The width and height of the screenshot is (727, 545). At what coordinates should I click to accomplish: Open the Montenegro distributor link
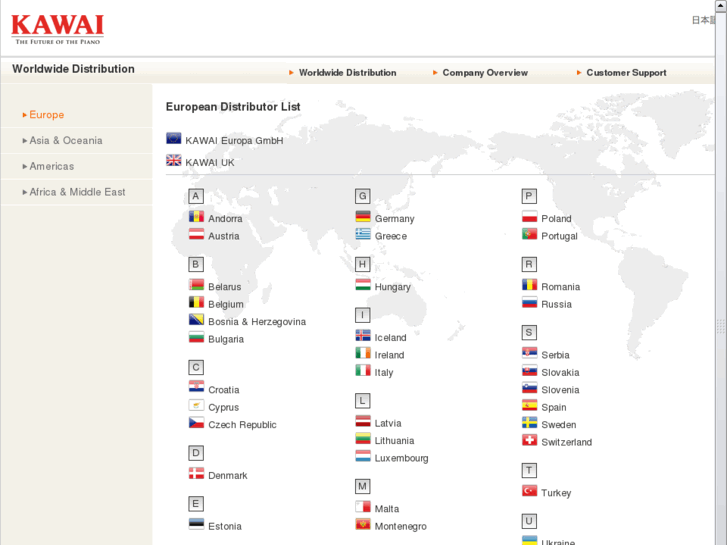401,526
